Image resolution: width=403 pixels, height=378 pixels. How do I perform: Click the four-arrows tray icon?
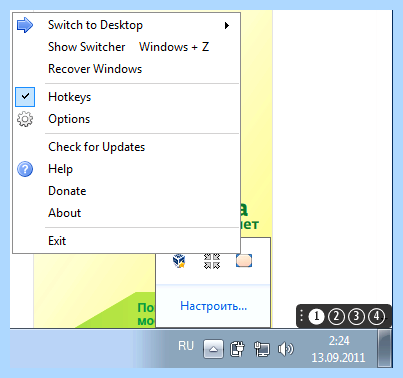point(212,261)
